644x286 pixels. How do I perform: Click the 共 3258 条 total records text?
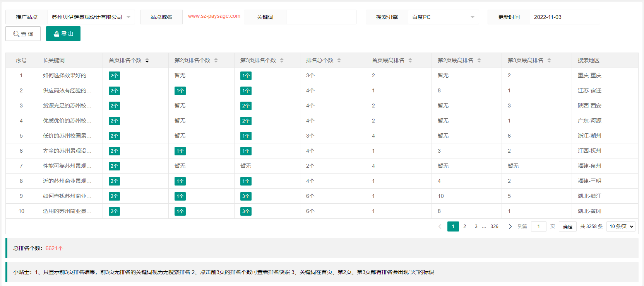pyautogui.click(x=591, y=226)
